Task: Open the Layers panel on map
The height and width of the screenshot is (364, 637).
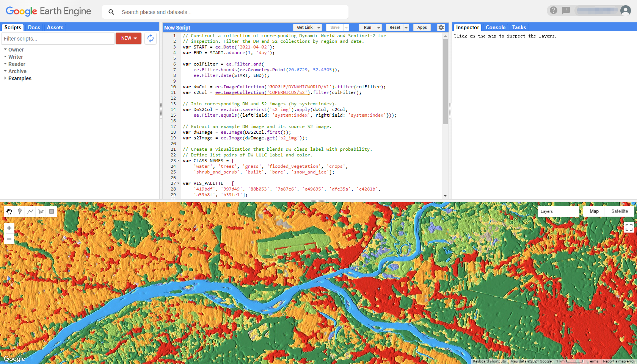Action: click(558, 211)
